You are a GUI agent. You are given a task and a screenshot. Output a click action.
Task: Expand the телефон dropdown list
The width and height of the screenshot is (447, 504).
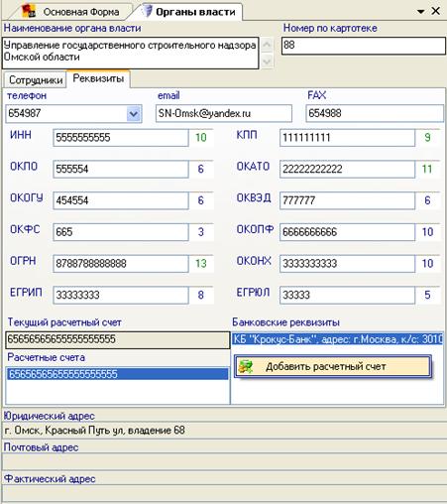[x=134, y=114]
